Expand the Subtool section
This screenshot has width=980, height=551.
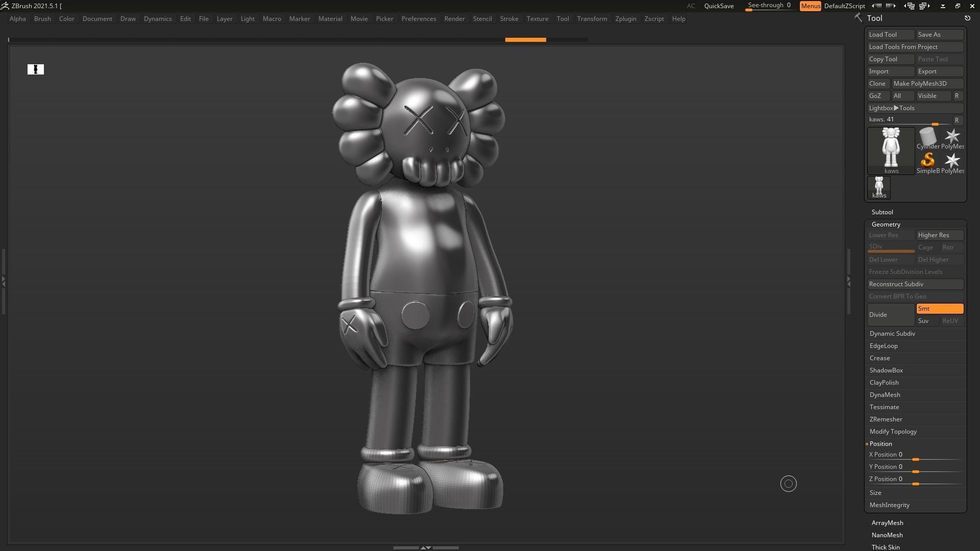(x=882, y=212)
